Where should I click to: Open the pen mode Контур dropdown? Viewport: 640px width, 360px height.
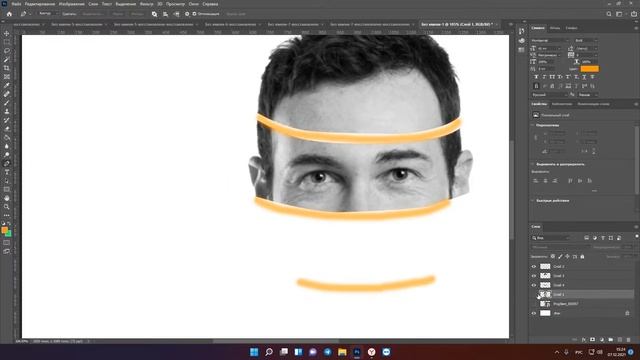(x=47, y=14)
